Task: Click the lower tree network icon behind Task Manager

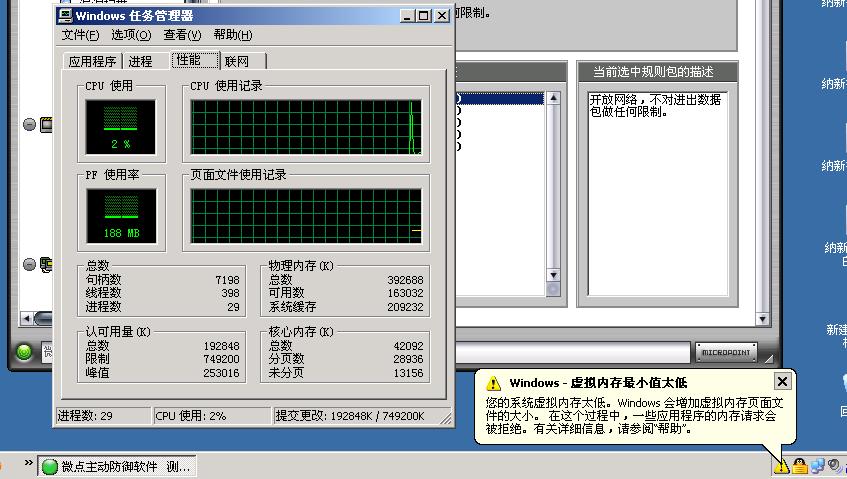Action: (46, 265)
